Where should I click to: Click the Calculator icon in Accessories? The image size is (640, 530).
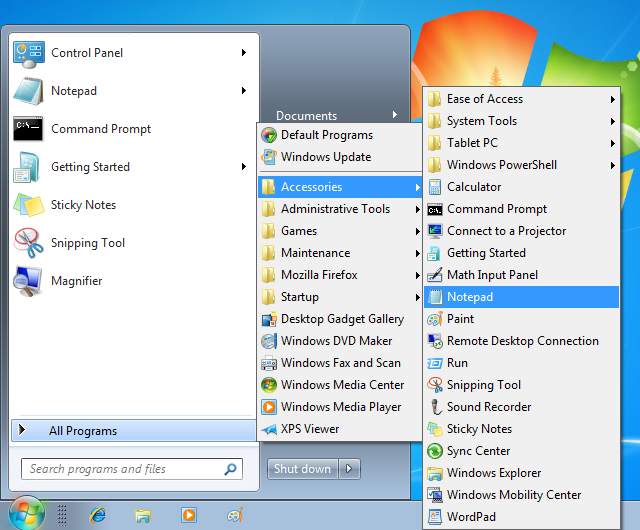[435, 187]
